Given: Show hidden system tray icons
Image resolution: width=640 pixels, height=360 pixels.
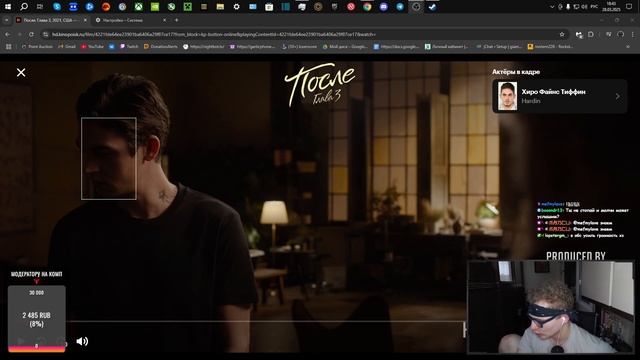Looking at the screenshot, I should (552, 7).
